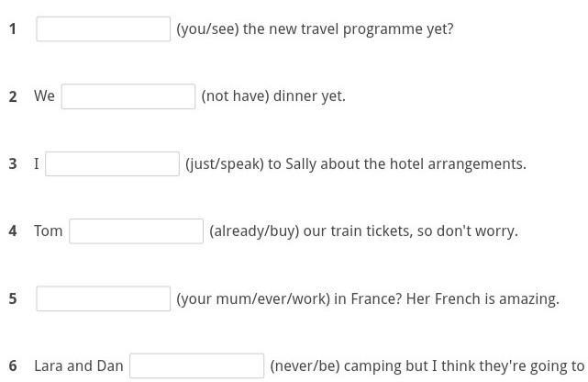The width and height of the screenshot is (588, 382).
Task: Click the words 'Lara and Dan'
Action: (x=79, y=365)
